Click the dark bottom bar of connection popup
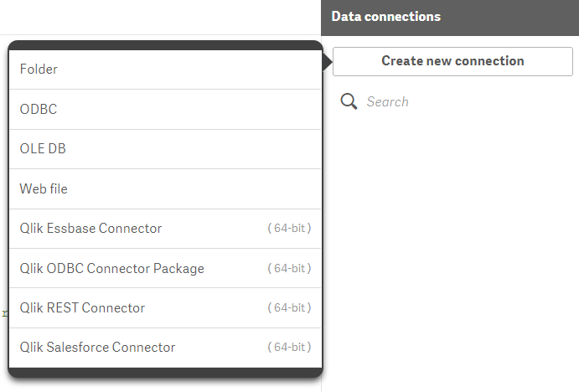 coord(165,372)
